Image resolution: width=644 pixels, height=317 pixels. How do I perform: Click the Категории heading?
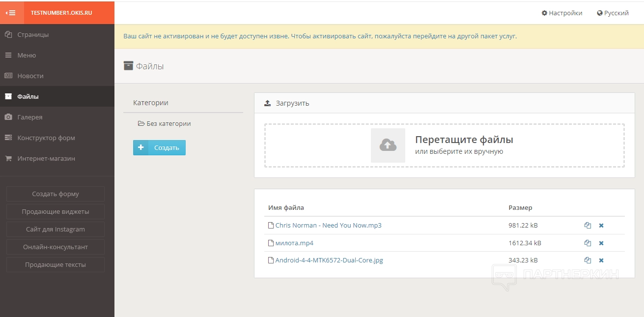(x=151, y=103)
